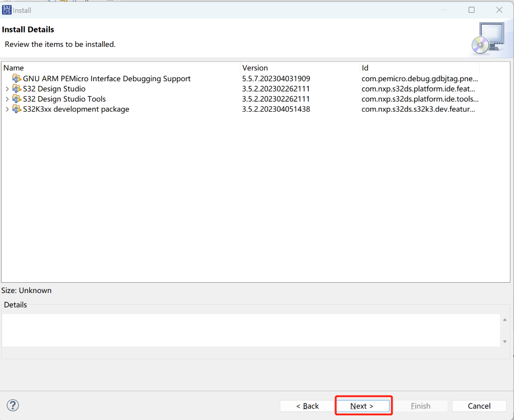Click S32 Design Studio Tools feature icon
Image resolution: width=514 pixels, height=420 pixels.
click(x=17, y=99)
